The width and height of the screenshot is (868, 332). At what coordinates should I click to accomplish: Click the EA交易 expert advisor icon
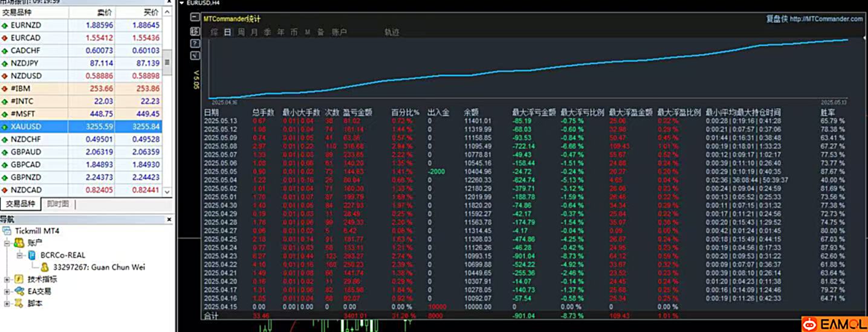(x=20, y=291)
